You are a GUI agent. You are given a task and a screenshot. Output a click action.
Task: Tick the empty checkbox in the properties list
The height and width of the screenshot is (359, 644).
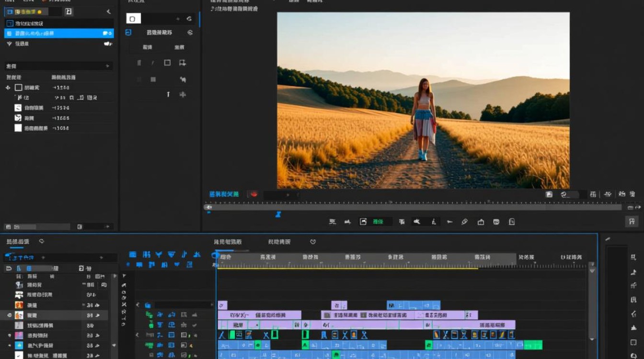[18, 128]
